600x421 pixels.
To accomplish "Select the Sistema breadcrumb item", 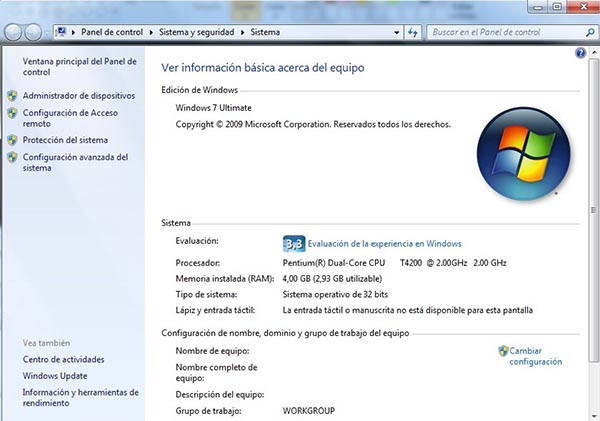I will coord(265,32).
